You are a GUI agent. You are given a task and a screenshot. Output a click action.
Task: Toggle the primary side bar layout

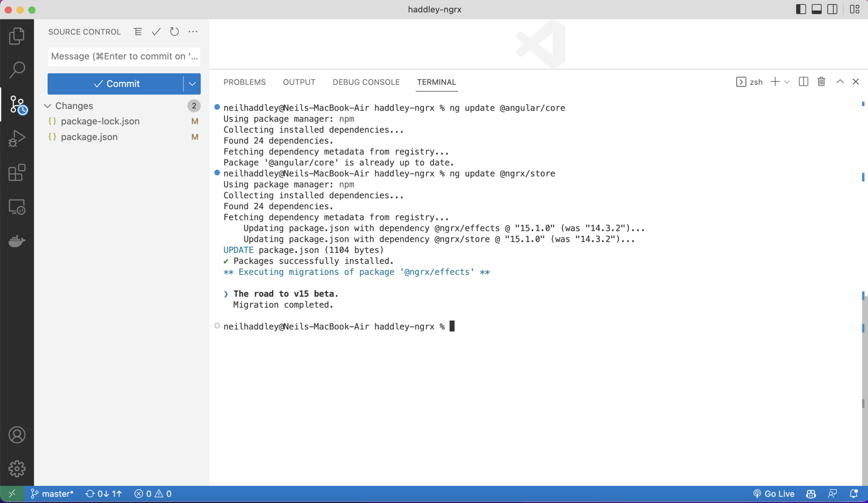801,10
